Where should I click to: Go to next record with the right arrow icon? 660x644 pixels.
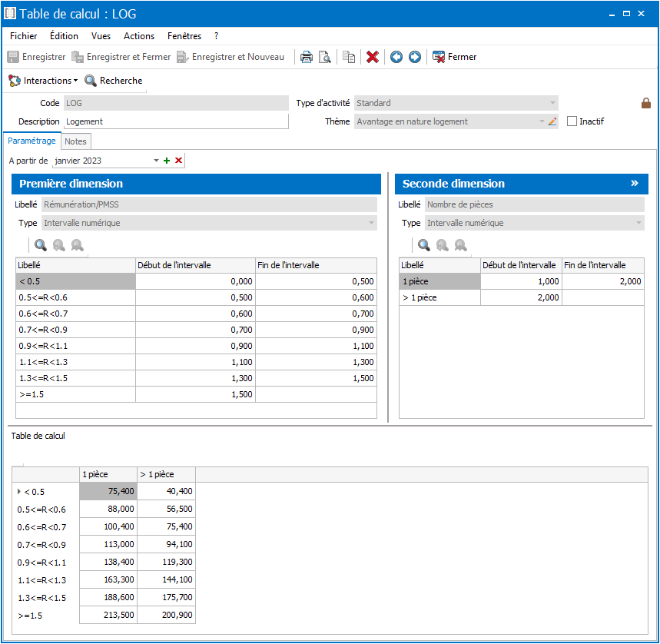415,57
